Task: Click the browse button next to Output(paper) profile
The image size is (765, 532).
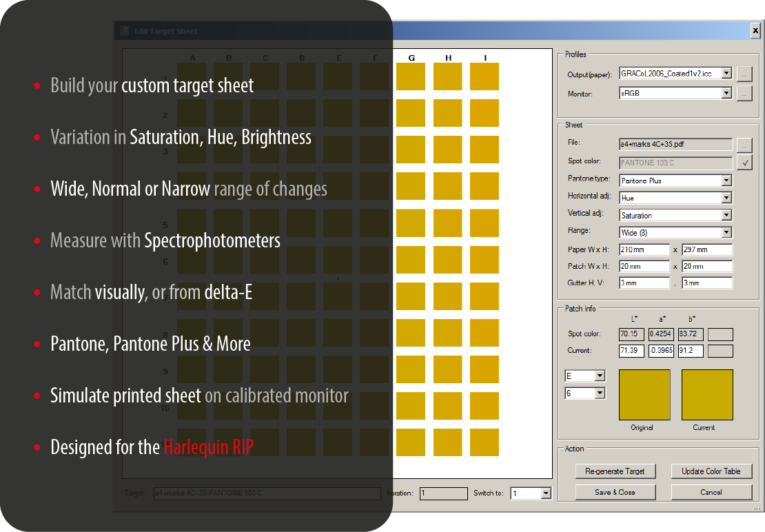Action: point(744,73)
